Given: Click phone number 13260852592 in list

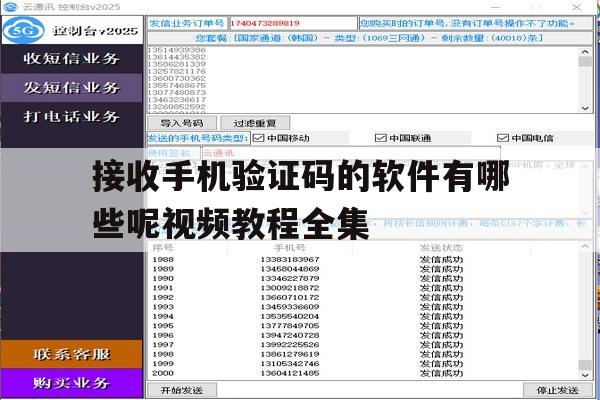Looking at the screenshot, I should coord(177,106).
